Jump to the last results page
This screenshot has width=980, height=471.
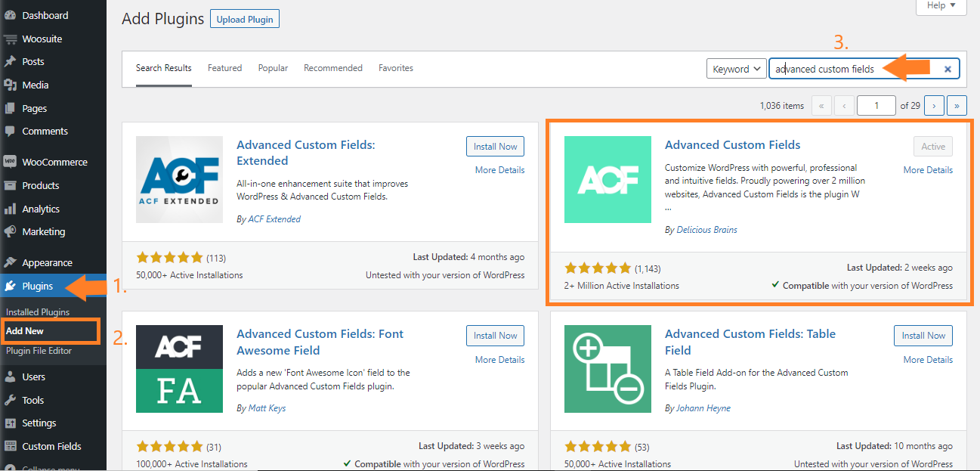[x=957, y=106]
